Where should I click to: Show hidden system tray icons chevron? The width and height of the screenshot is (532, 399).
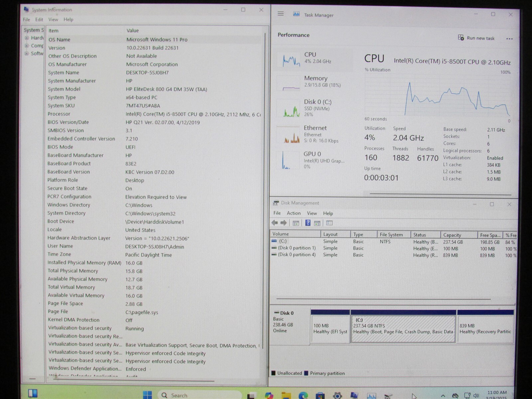(x=443, y=395)
